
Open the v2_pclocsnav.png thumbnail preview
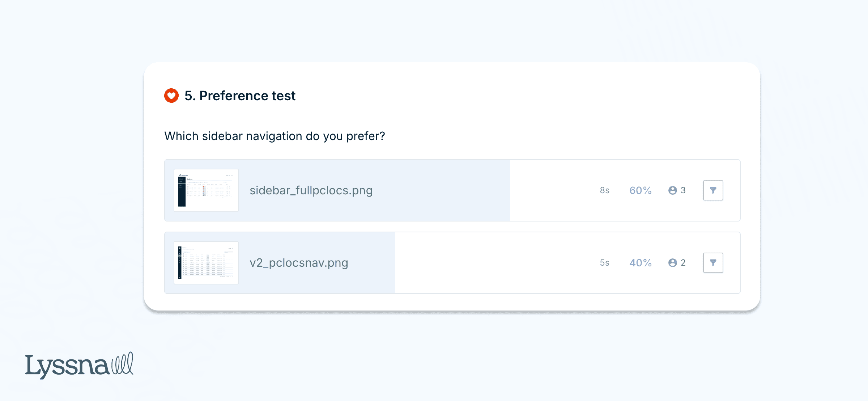click(x=206, y=262)
